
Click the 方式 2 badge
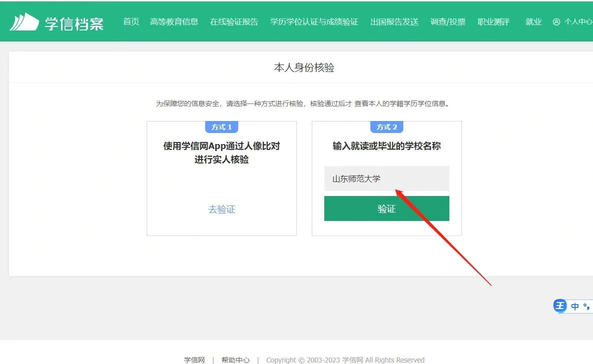386,127
